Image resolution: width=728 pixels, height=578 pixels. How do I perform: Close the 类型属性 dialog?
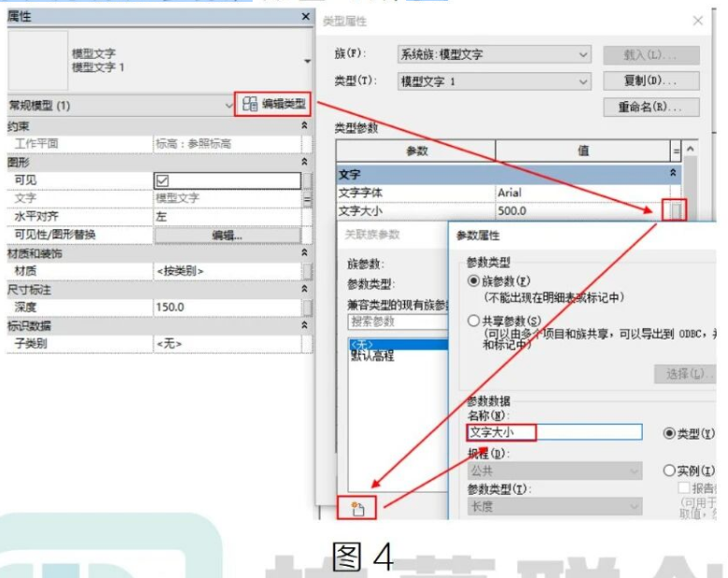pyautogui.click(x=697, y=21)
